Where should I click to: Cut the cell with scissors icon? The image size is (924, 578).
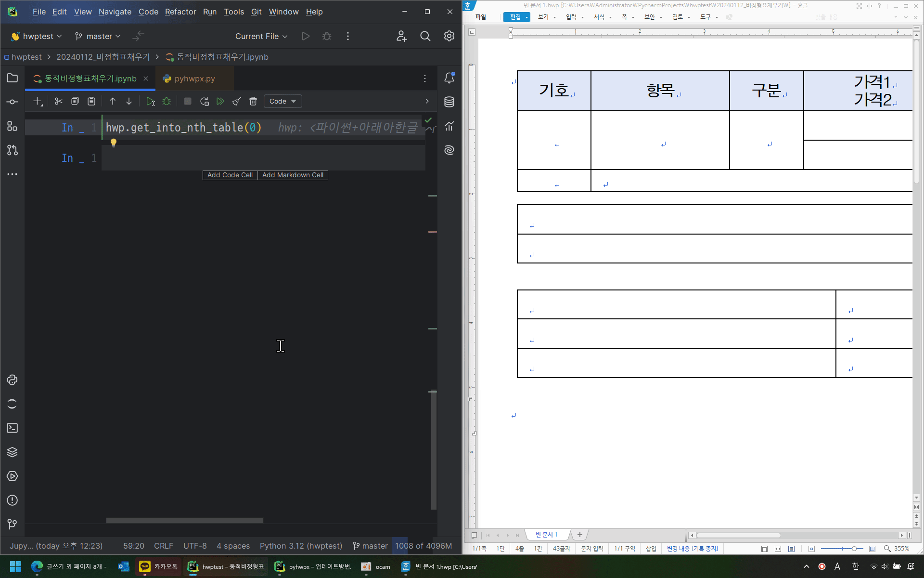[x=59, y=101]
